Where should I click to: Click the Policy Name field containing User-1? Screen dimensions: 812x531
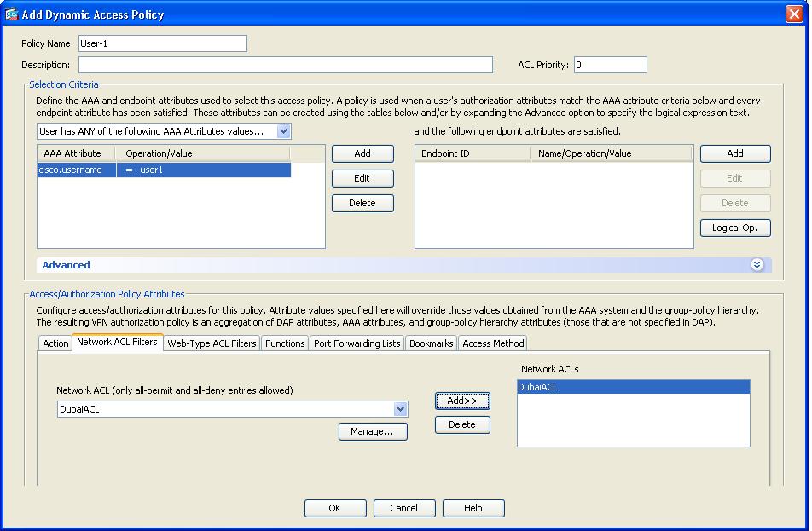[163, 43]
